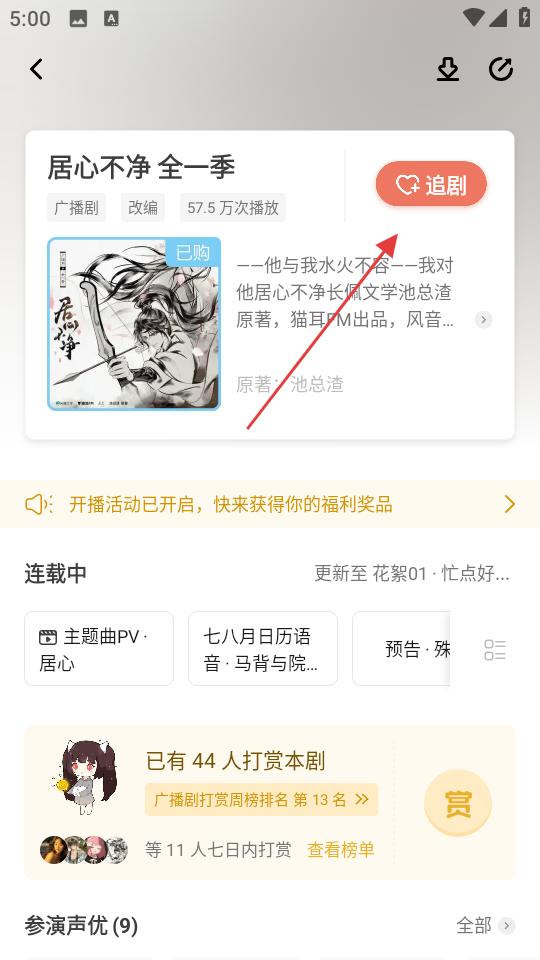Viewport: 540px width, 960px height.
Task: Open the episode list view icon
Action: point(495,650)
